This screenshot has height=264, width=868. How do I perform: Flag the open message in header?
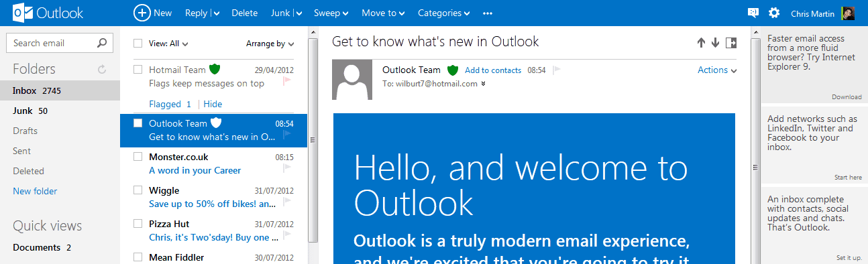point(556,70)
